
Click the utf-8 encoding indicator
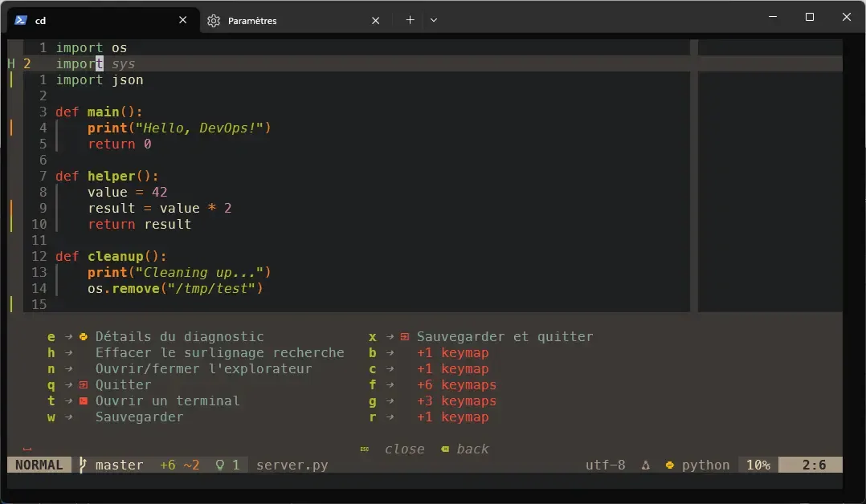coord(605,465)
